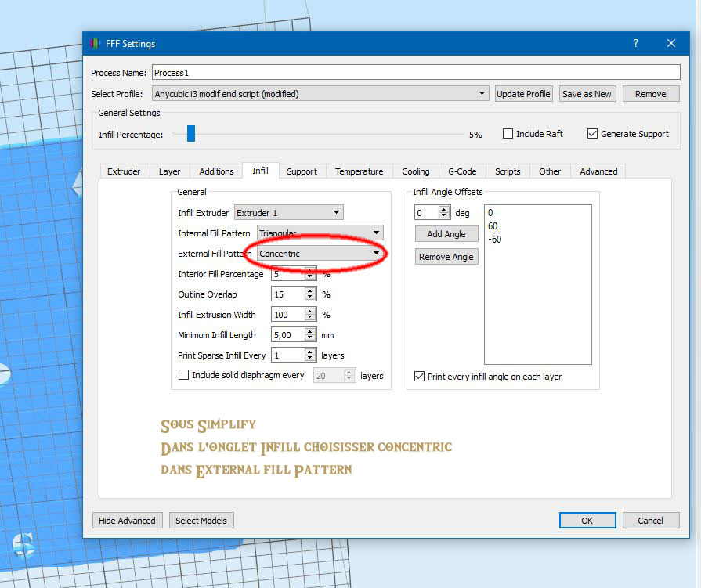
Task: Close the FFF Settings dialog
Action: (x=671, y=43)
